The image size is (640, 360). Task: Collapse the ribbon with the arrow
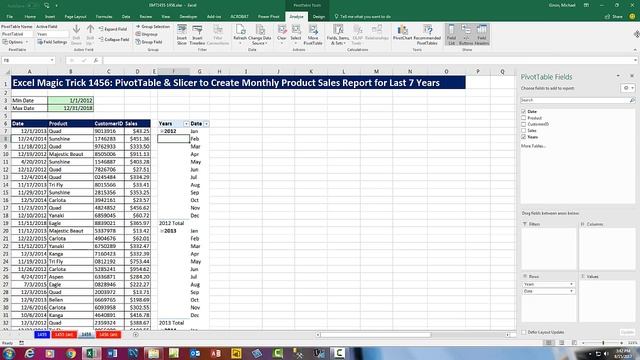click(x=635, y=50)
